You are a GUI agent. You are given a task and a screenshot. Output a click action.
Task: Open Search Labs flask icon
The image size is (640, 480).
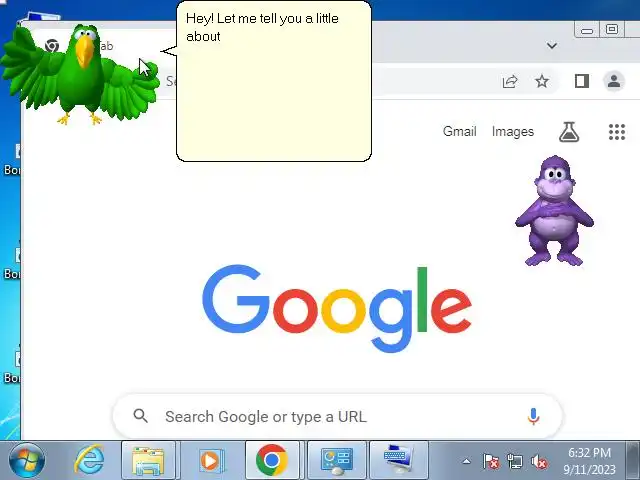pyautogui.click(x=569, y=132)
